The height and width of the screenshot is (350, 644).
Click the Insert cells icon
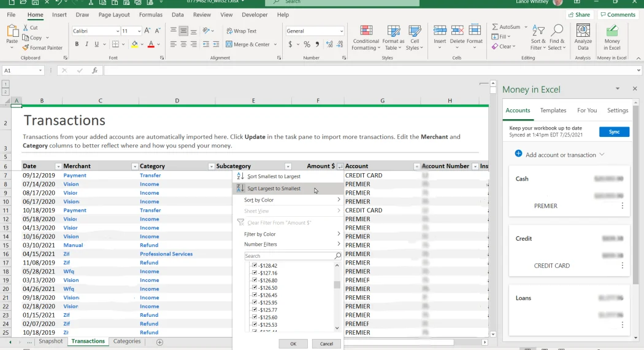click(440, 31)
